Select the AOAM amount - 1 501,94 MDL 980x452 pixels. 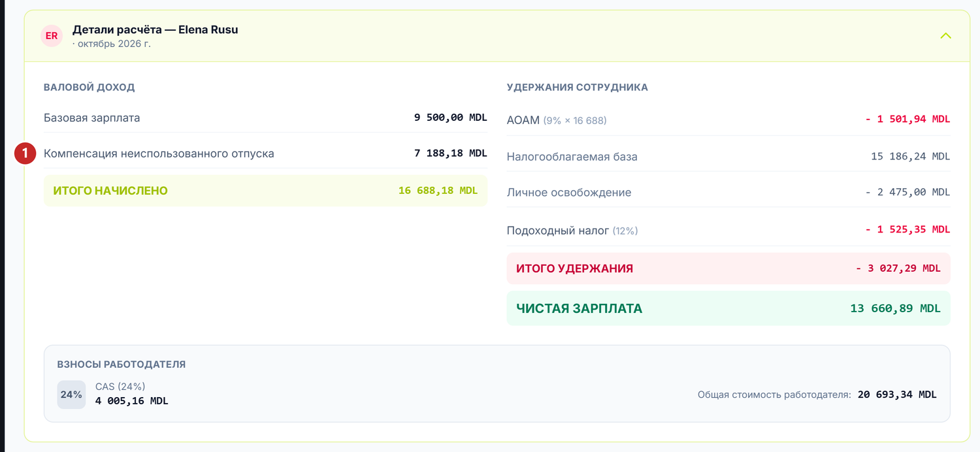pyautogui.click(x=908, y=119)
